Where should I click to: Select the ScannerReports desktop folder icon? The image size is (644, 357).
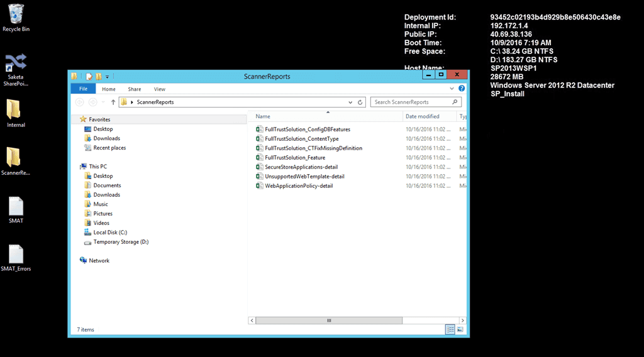click(x=16, y=162)
